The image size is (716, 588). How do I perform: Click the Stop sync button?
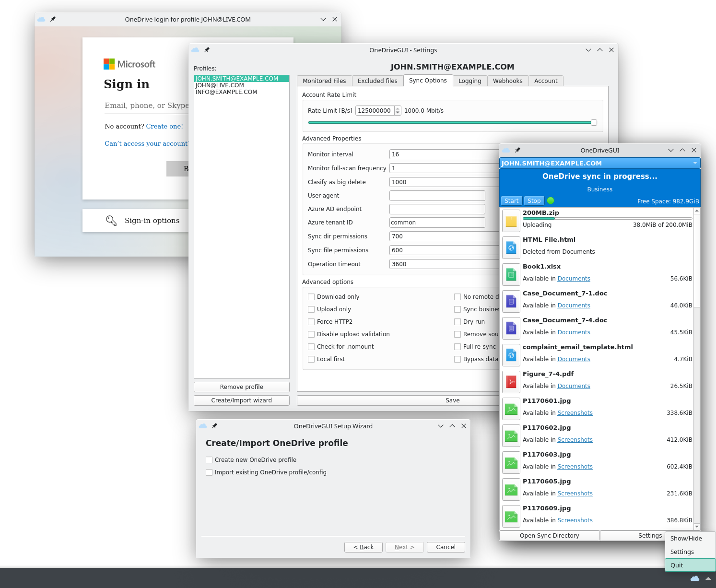pos(534,200)
